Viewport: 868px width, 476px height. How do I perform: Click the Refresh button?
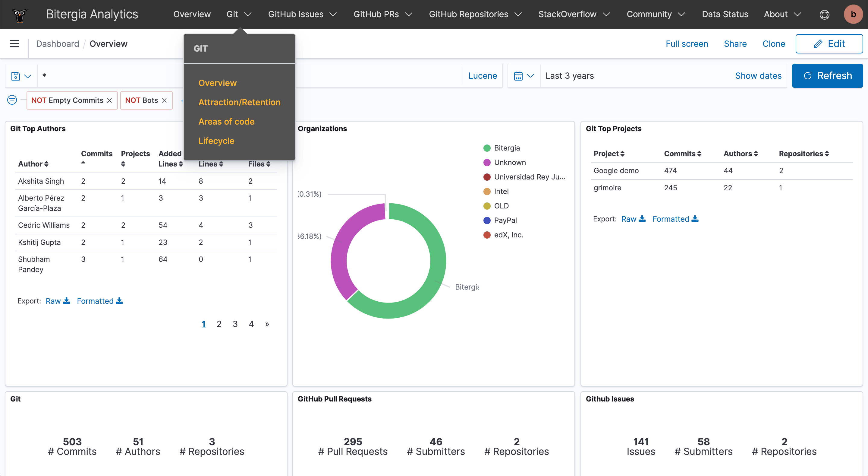[827, 76]
